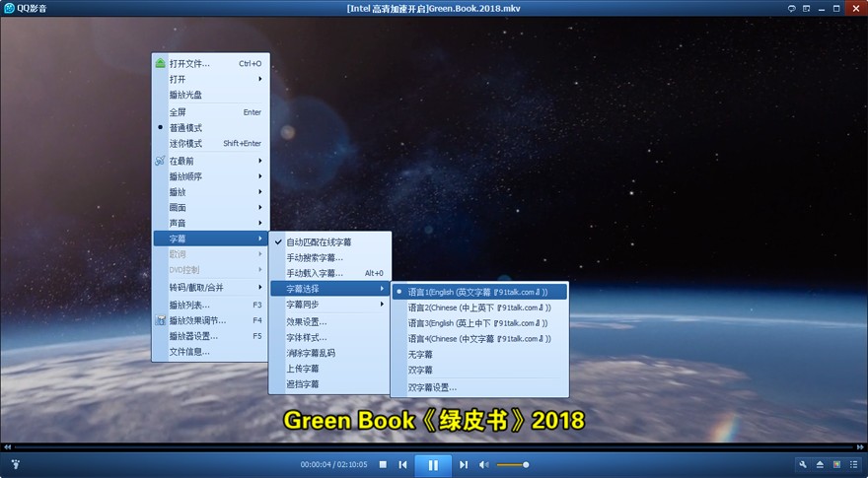
Task: Select 普通模式 radio option
Action: pyautogui.click(x=211, y=127)
